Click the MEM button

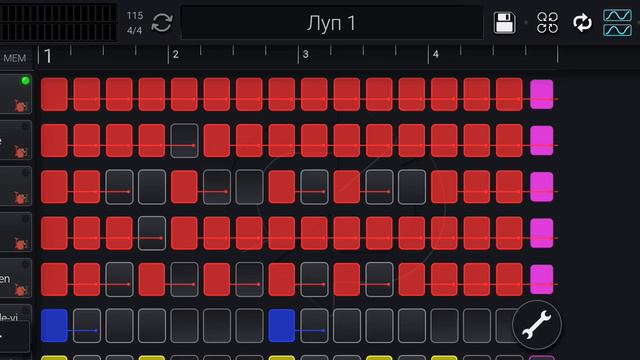(x=15, y=58)
